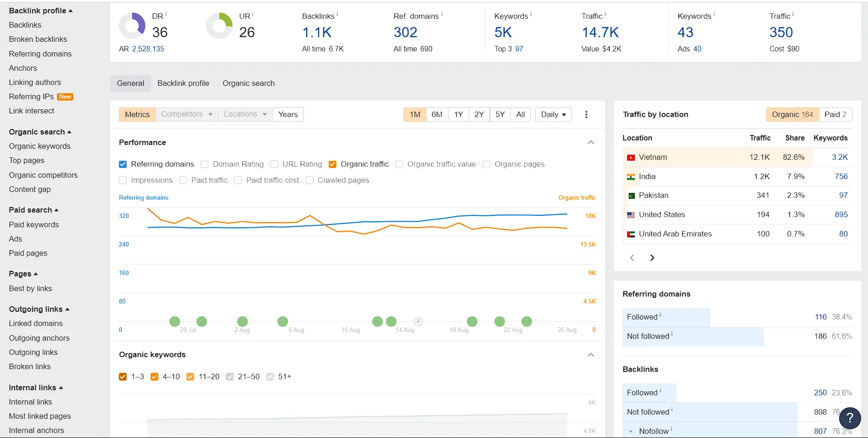
Task: Click the India flag icon
Action: pos(631,177)
